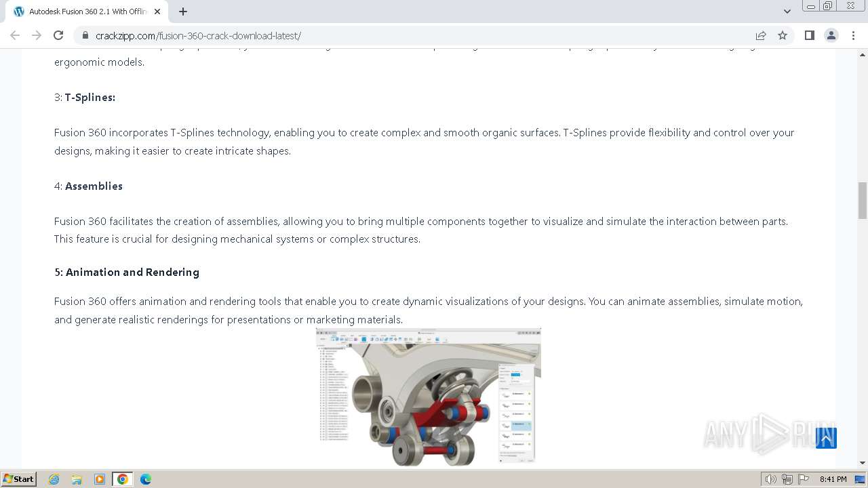Open the Windows Start menu
This screenshot has width=868, height=488.
click(x=18, y=479)
